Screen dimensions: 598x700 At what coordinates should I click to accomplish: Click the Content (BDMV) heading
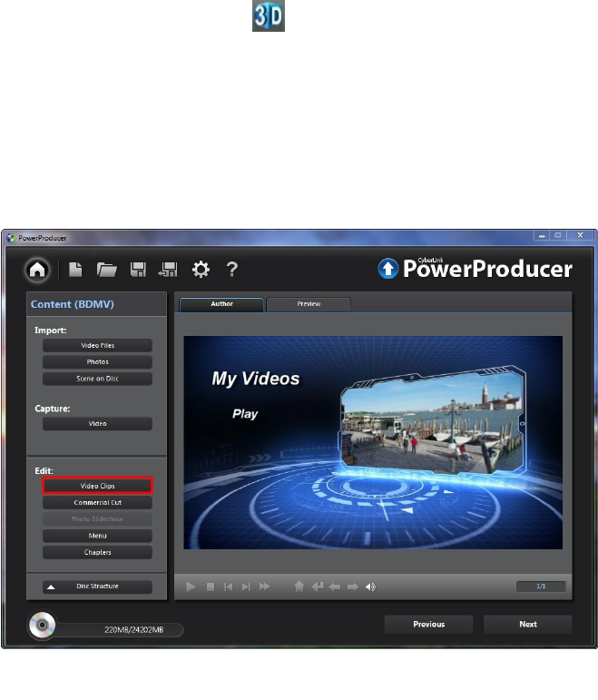[x=73, y=304]
